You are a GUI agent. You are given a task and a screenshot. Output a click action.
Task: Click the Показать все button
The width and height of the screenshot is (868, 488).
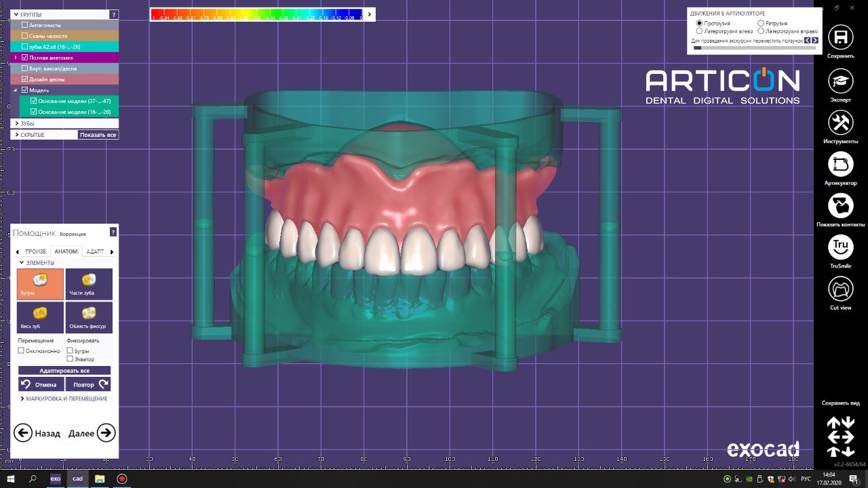point(98,135)
